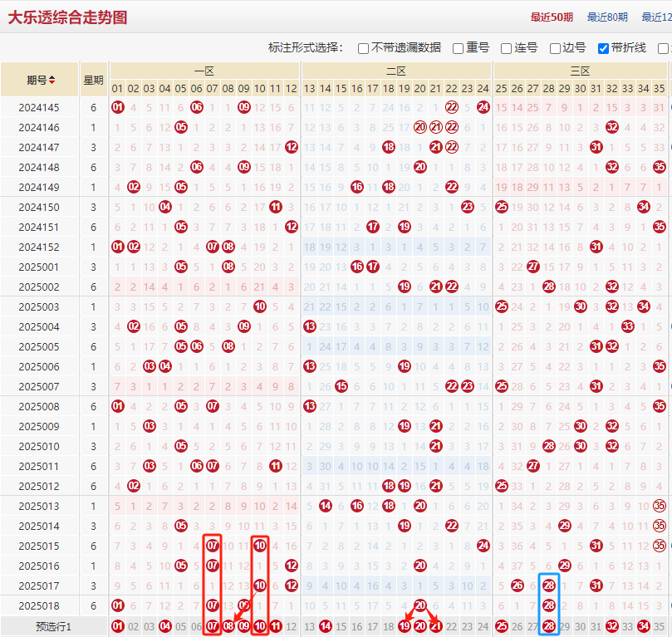Select number 02 in the 预选行1 row
This screenshot has width=672, height=637.
(x=133, y=627)
